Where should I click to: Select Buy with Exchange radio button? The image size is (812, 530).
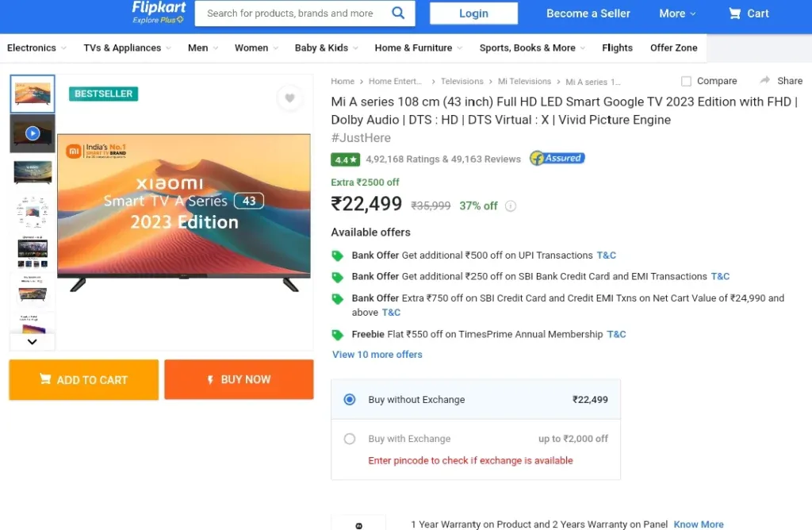350,439
